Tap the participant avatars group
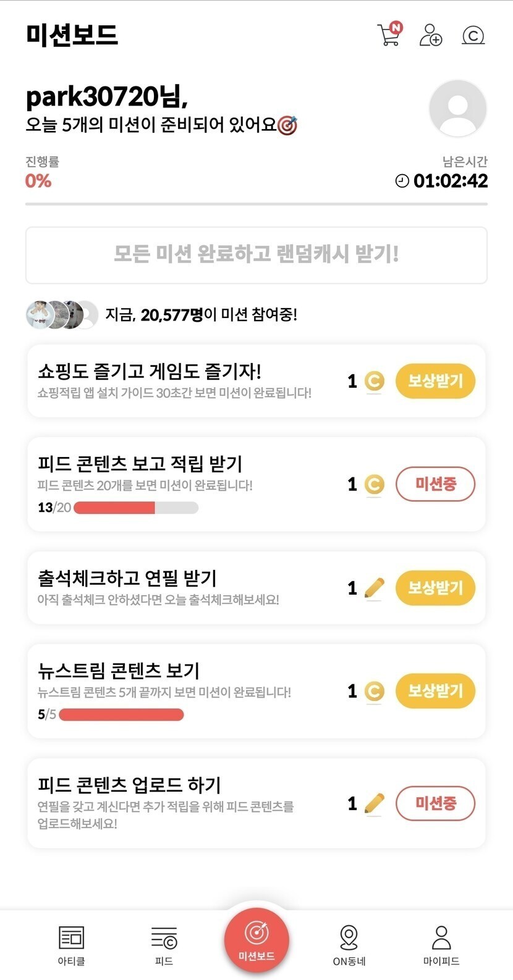 [x=62, y=315]
